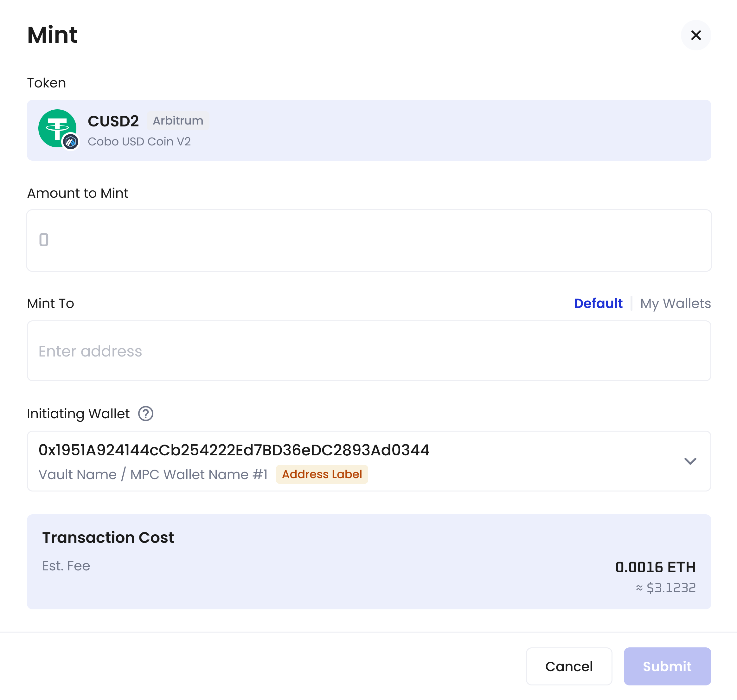Click the Est. Fee value of 0.0016 ETH
Screen dimensions: 737x700
(x=656, y=567)
